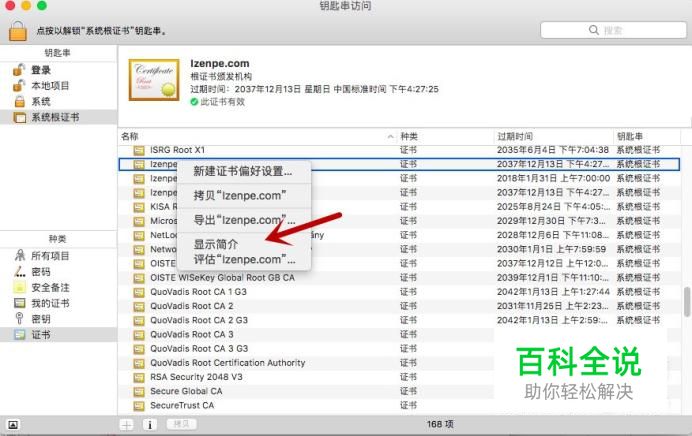This screenshot has height=436, width=692.
Task: Click certificate icon of Secure Global CA
Action: 139,391
